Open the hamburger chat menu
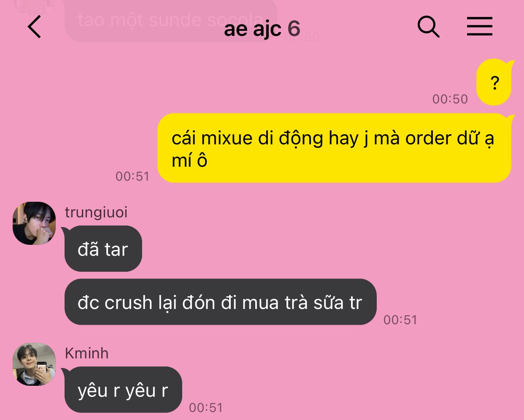 click(480, 26)
